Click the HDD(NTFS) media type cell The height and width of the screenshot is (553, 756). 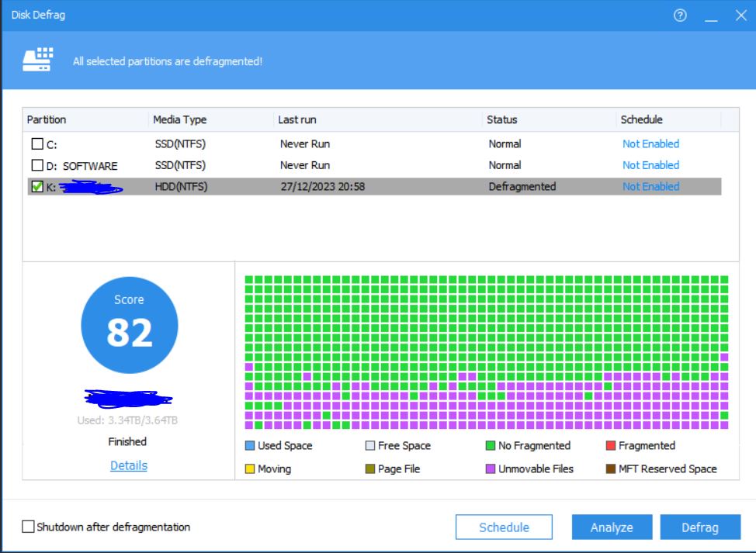point(182,186)
